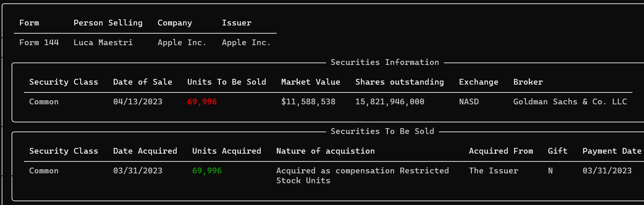The width and height of the screenshot is (644, 205).
Task: Click the Gift column N value
Action: [550, 170]
